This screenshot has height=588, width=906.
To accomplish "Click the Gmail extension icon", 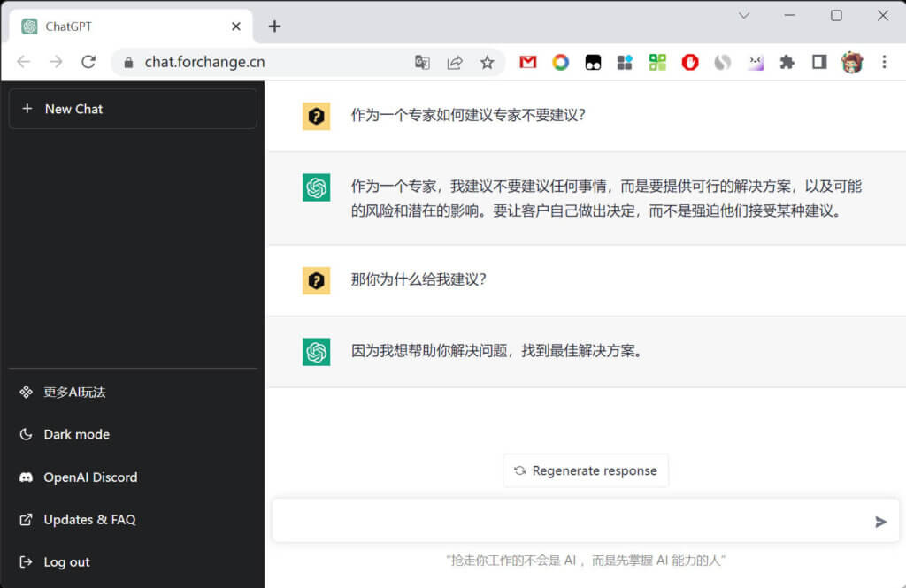I will [527, 62].
